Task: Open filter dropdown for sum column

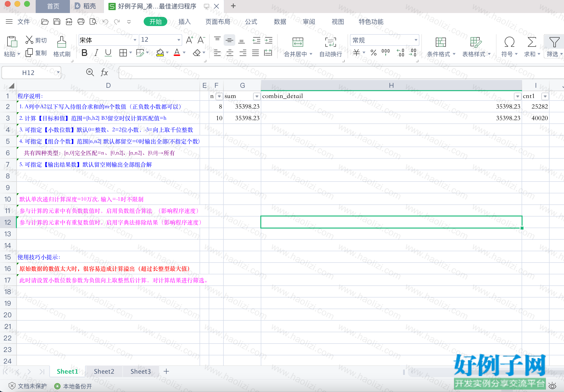Action: coord(257,96)
